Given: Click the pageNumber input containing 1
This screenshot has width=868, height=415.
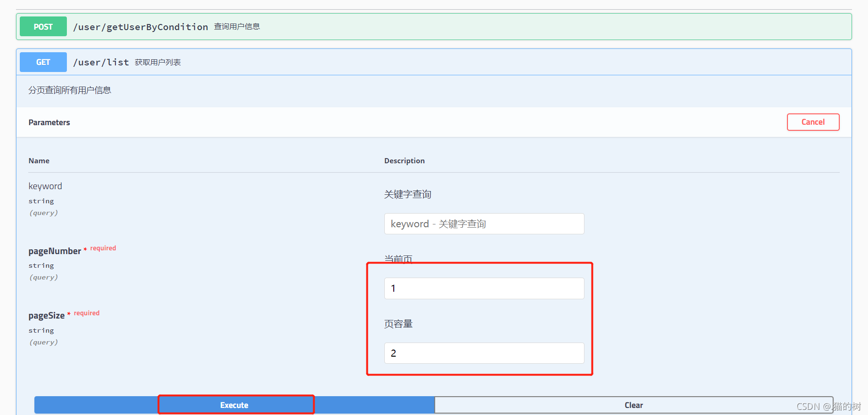Looking at the screenshot, I should pyautogui.click(x=484, y=288).
